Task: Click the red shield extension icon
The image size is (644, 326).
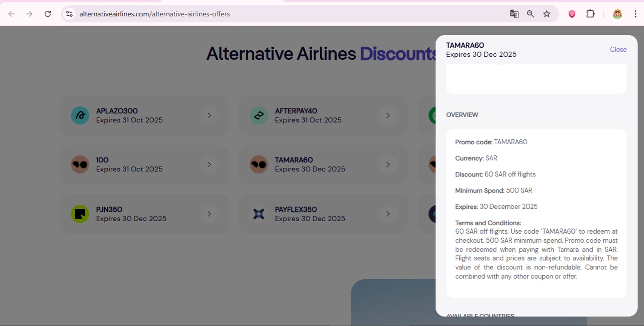Action: tap(572, 14)
